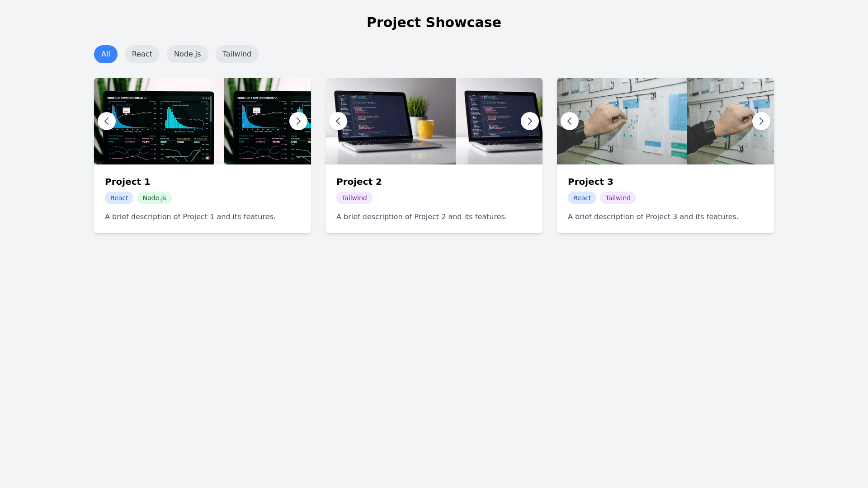Click the Tailwind tag on Project 2
This screenshot has height=488, width=868.
354,198
